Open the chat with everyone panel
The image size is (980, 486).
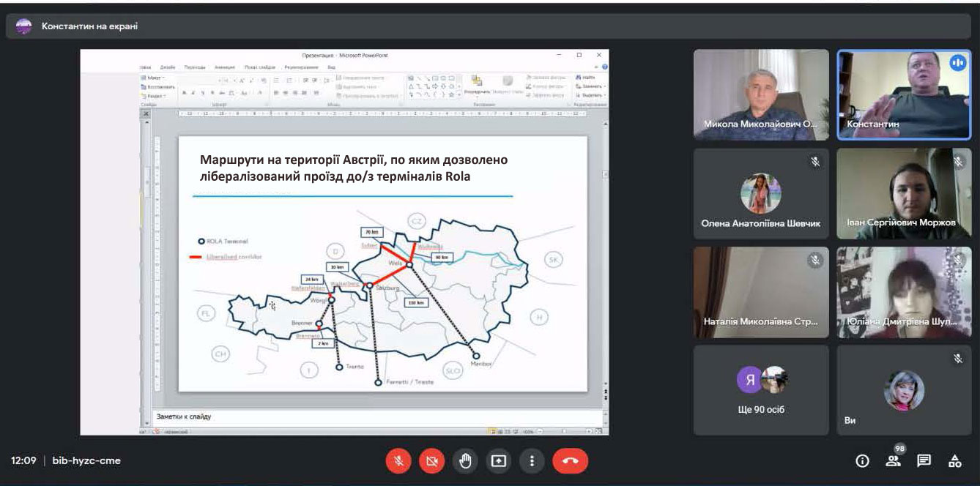924,461
